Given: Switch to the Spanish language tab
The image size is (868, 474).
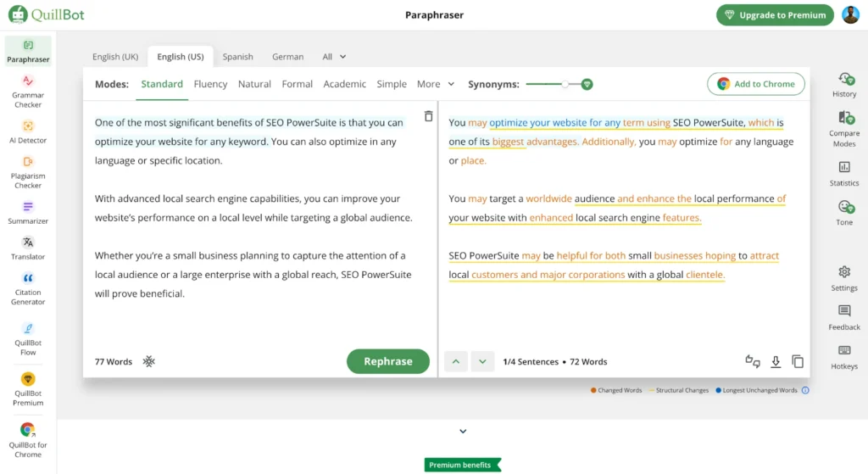Looking at the screenshot, I should (x=237, y=57).
